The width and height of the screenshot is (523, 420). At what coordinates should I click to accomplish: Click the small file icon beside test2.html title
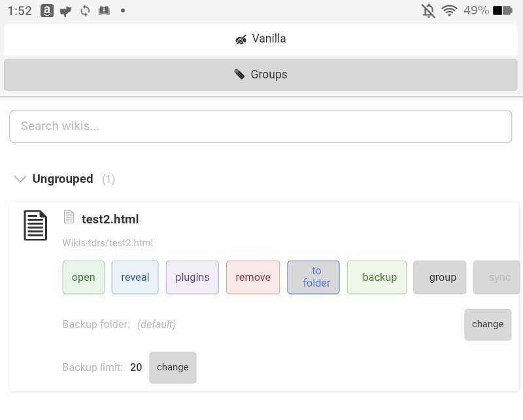click(69, 217)
